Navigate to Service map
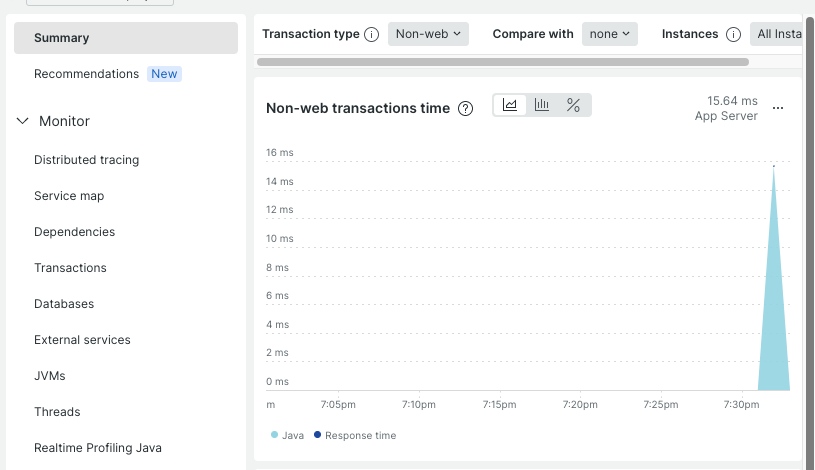 point(69,196)
